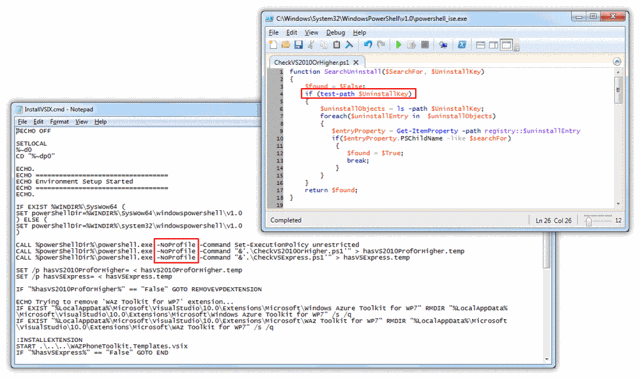Run selection using the toolbar icon
Viewport: 640px width, 379px height.
(x=411, y=45)
